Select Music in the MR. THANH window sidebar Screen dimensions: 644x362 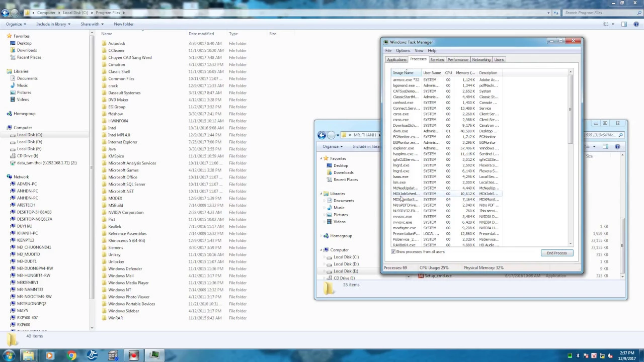tap(339, 208)
